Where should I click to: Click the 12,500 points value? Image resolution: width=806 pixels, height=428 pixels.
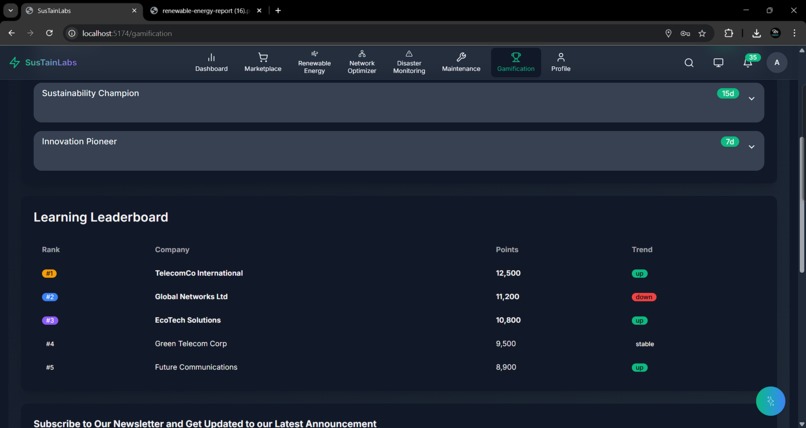point(508,273)
